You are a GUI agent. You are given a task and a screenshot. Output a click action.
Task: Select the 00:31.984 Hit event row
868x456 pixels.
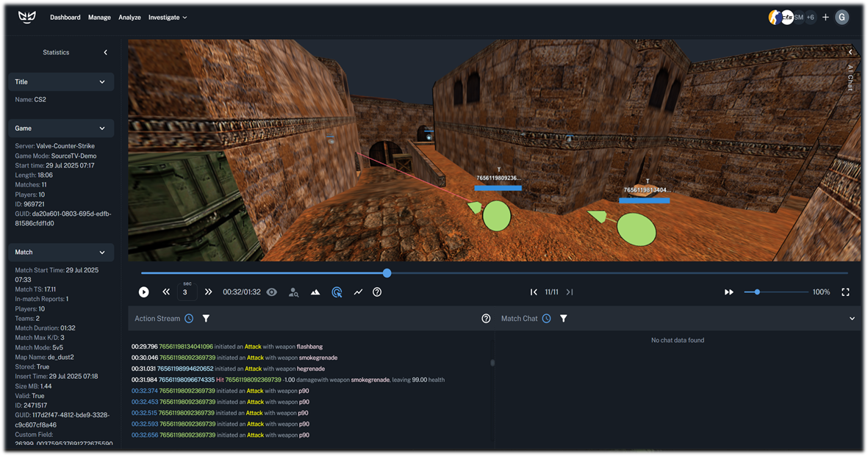coord(288,380)
